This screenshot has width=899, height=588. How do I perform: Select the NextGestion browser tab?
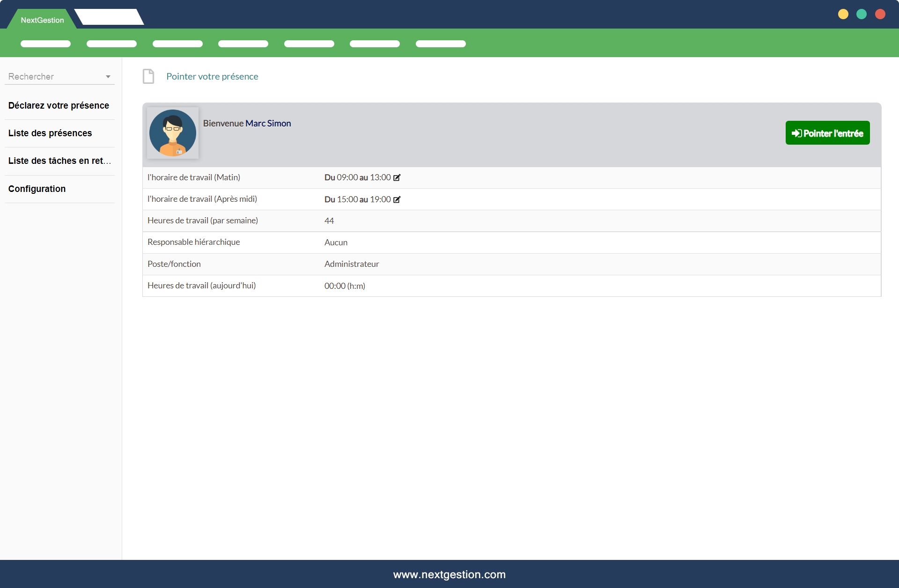coord(42,20)
